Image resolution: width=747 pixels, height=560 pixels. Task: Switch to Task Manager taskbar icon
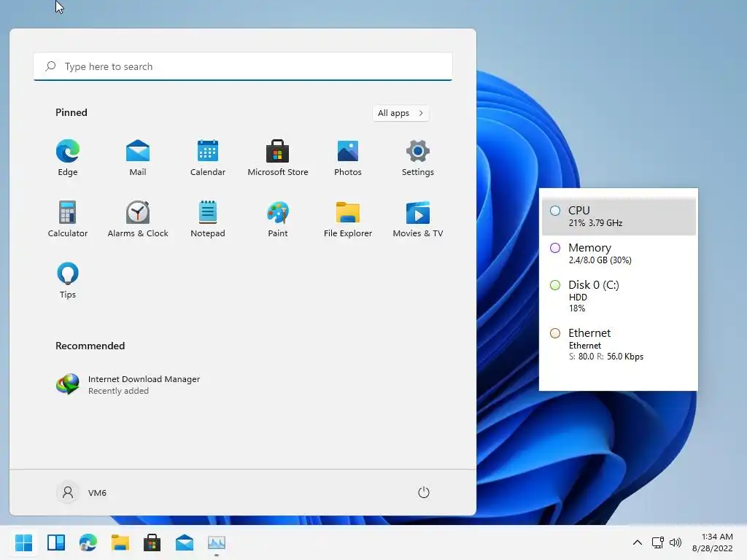click(216, 542)
